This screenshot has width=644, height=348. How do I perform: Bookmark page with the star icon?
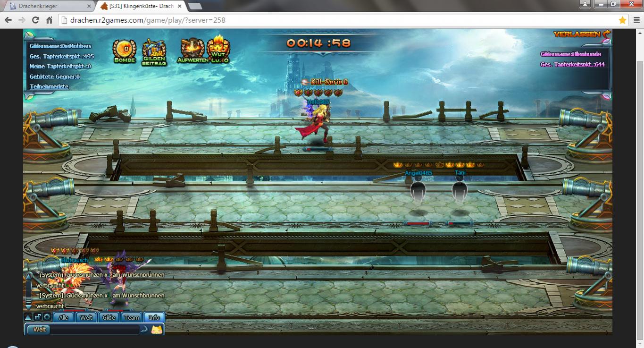click(622, 20)
